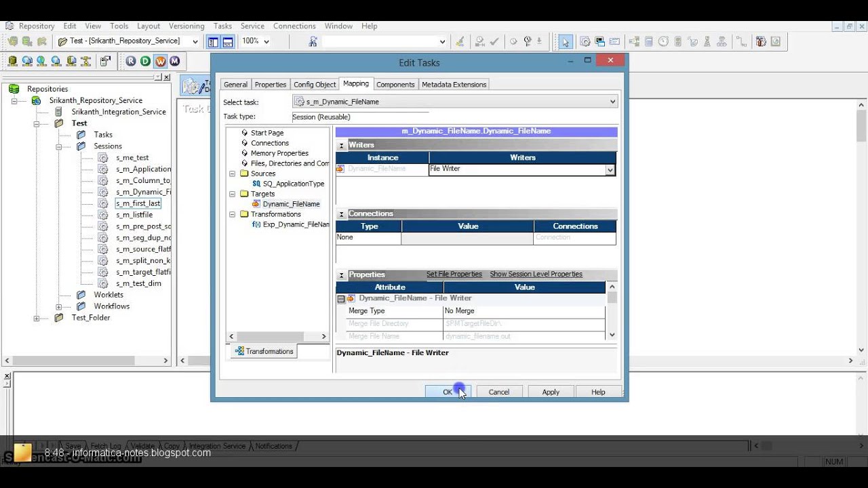
Task: Click the Session task gear icon
Action: [585, 41]
